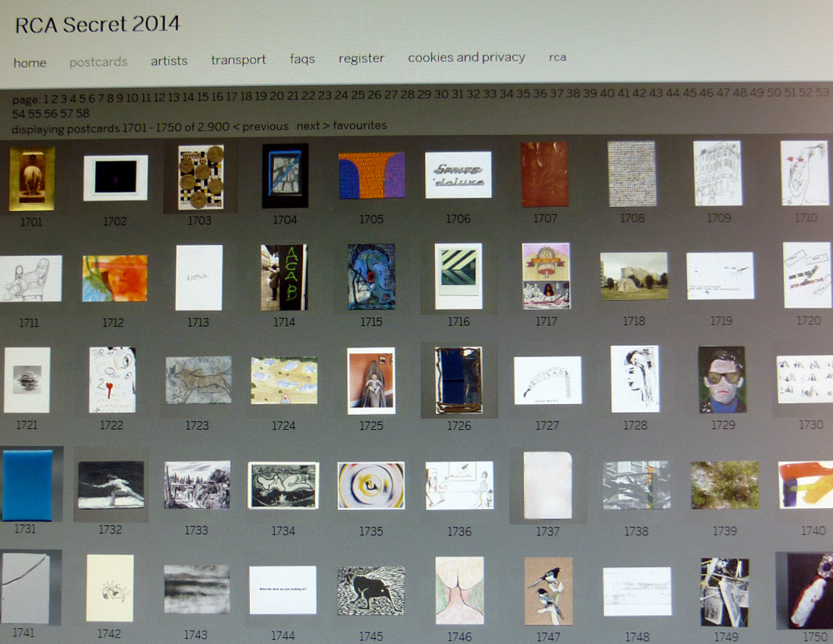Open the artists menu item
The height and width of the screenshot is (644, 833).
[169, 61]
